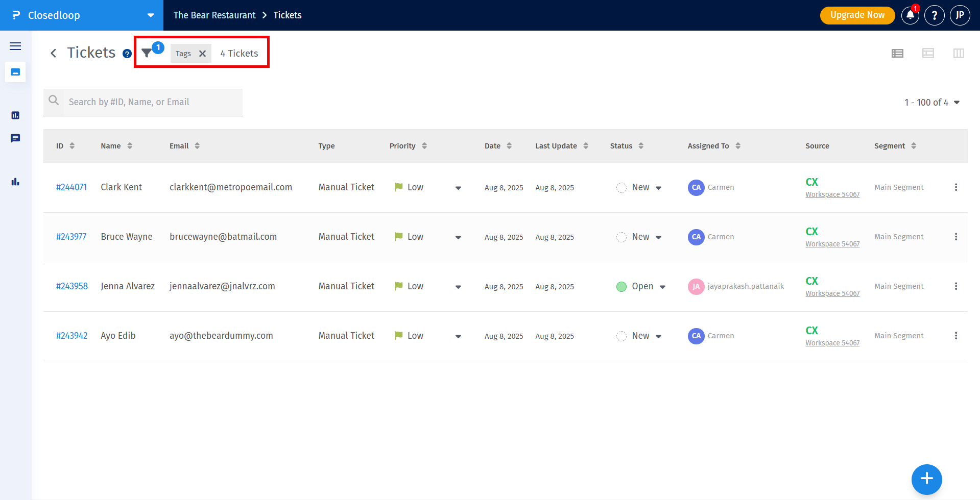Click the help question mark in header
This screenshot has height=500, width=980.
pyautogui.click(x=934, y=15)
